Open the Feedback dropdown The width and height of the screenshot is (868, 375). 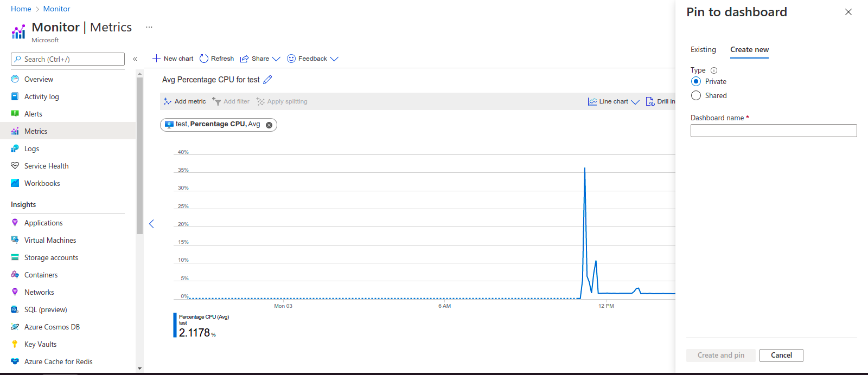312,59
